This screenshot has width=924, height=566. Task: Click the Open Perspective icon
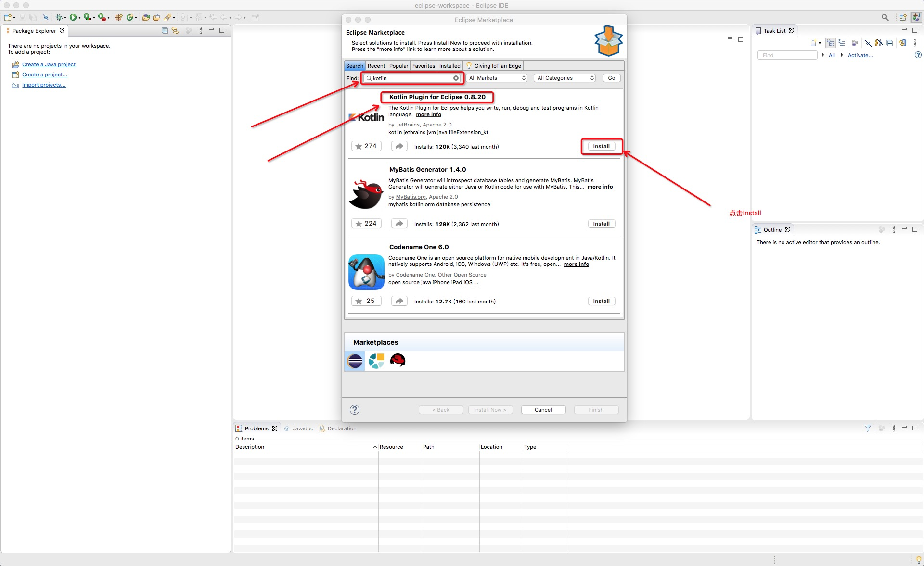pos(903,17)
